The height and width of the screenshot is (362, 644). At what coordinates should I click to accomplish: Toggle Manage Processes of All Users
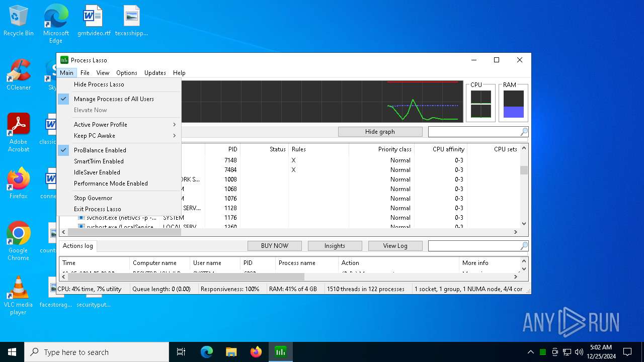tap(119, 99)
